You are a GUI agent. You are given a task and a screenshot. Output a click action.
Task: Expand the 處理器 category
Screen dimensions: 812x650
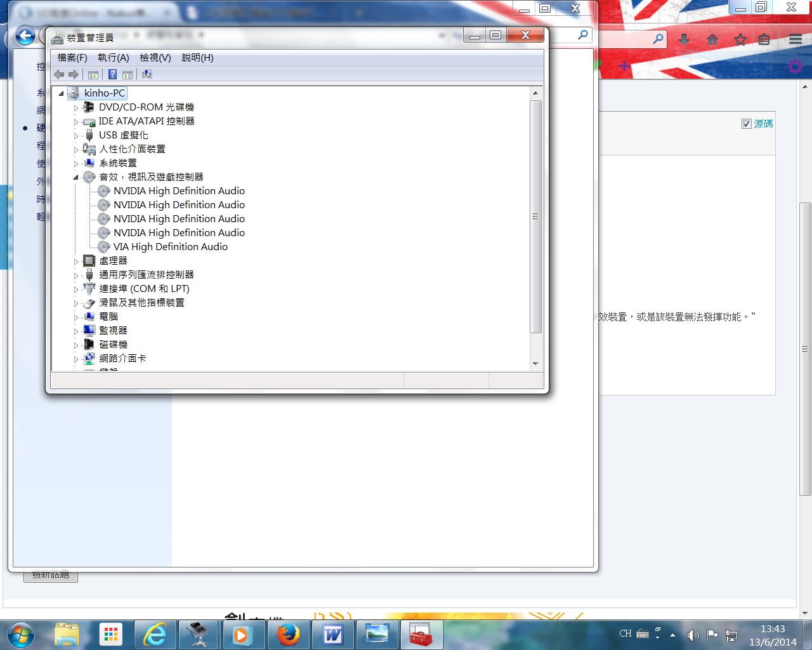[76, 262]
